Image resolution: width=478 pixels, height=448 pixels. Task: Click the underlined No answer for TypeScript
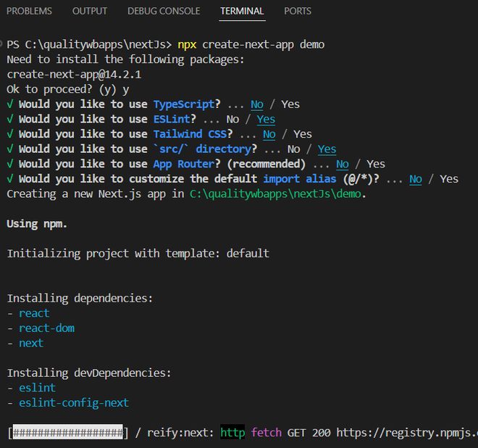[x=257, y=104]
